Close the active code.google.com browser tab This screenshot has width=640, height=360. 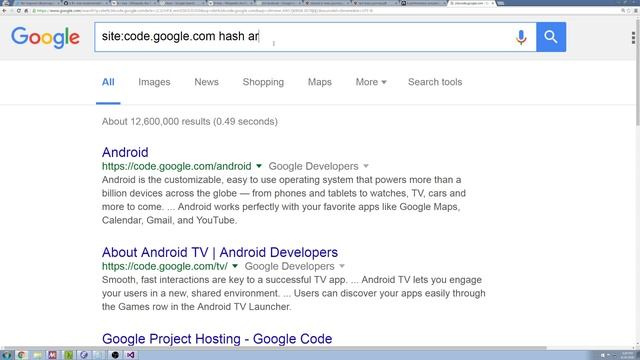493,3
